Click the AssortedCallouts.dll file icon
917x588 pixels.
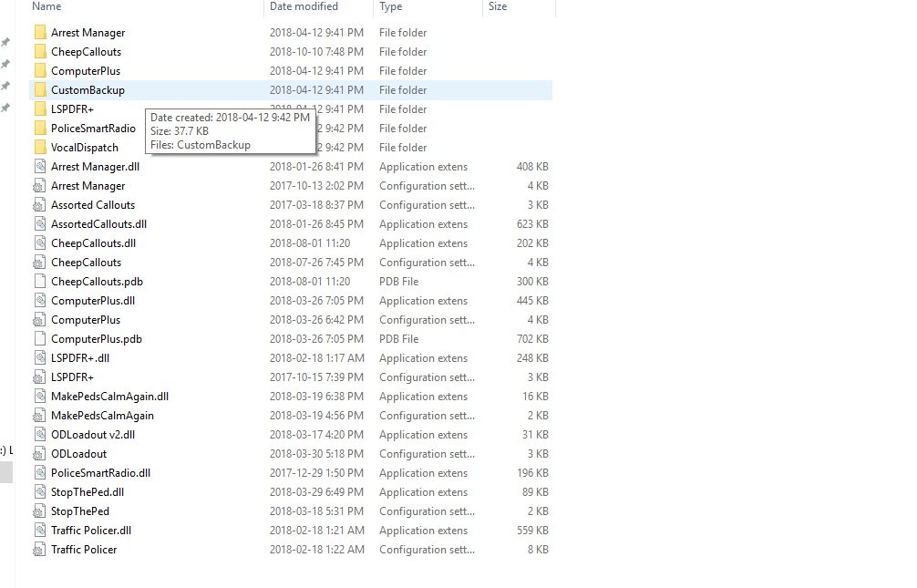(x=40, y=223)
